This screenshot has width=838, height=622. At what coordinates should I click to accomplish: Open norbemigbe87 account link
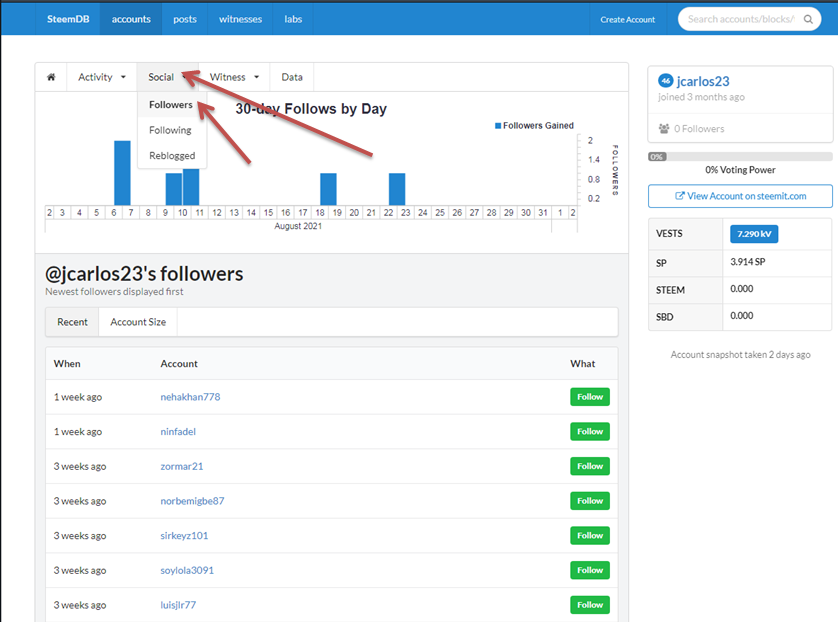click(192, 501)
